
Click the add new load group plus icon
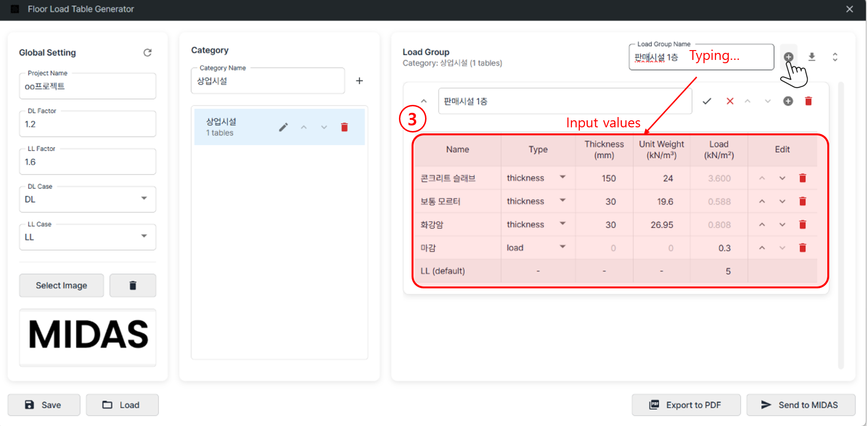click(x=788, y=57)
